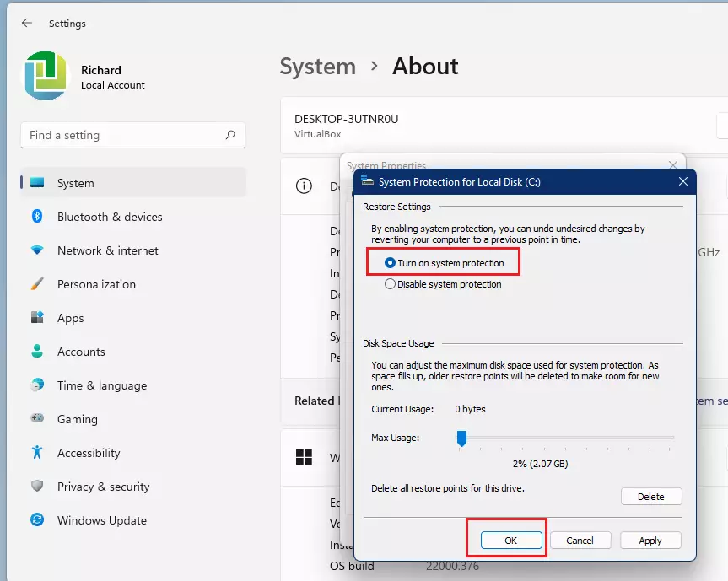Click the Personalization paintbrush icon
The width and height of the screenshot is (728, 581).
37,283
